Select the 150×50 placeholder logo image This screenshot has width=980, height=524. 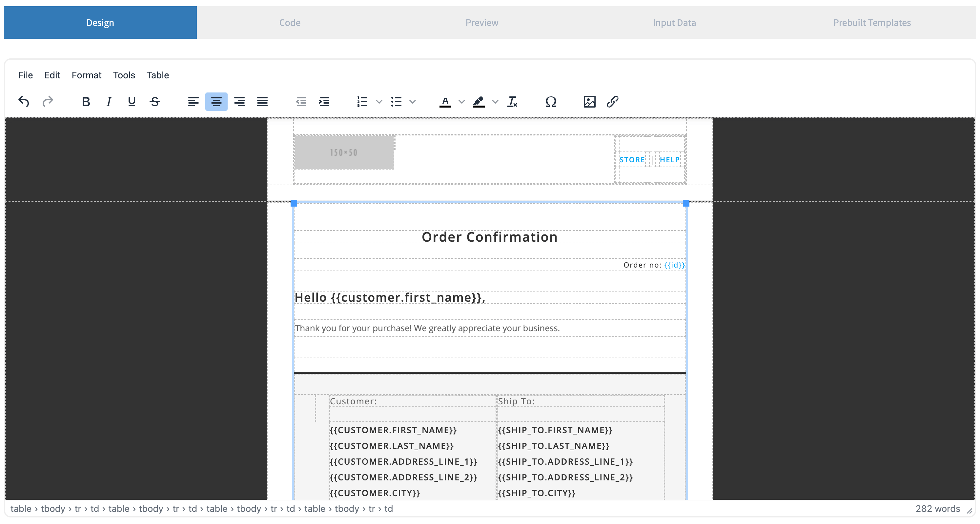pyautogui.click(x=344, y=152)
